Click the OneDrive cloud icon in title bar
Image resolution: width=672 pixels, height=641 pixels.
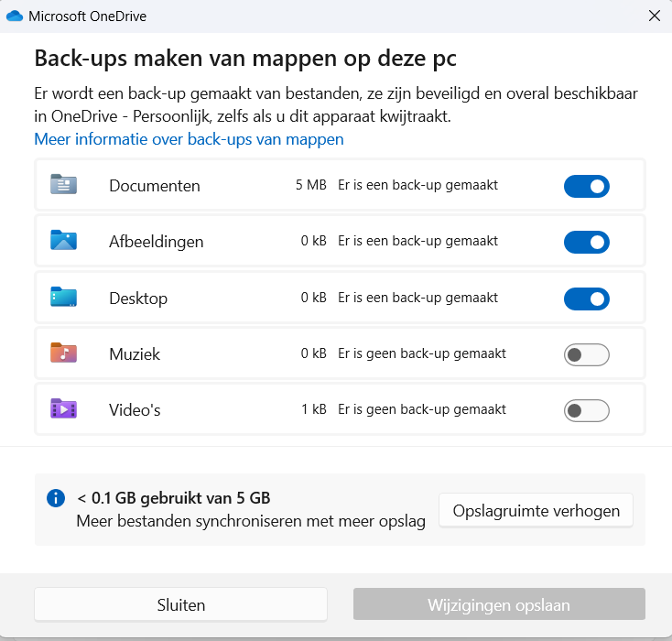pyautogui.click(x=15, y=16)
